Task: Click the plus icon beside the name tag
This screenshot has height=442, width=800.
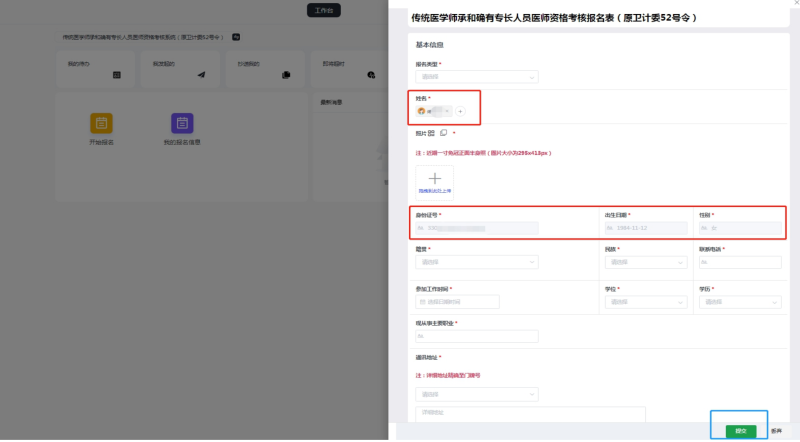Action: 460,111
